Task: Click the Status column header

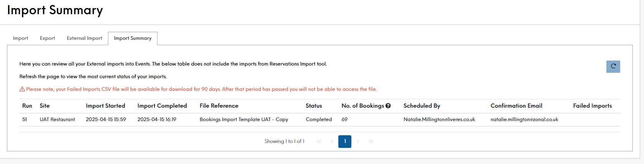Action: (x=314, y=106)
